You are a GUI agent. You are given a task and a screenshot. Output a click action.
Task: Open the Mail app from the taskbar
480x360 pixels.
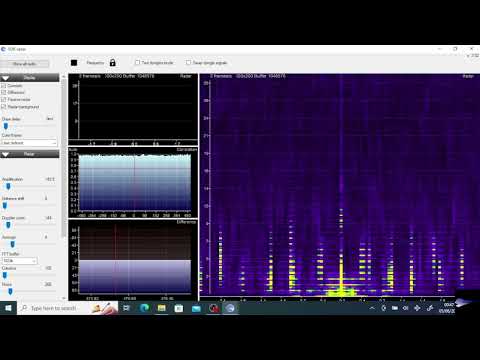coord(196,308)
